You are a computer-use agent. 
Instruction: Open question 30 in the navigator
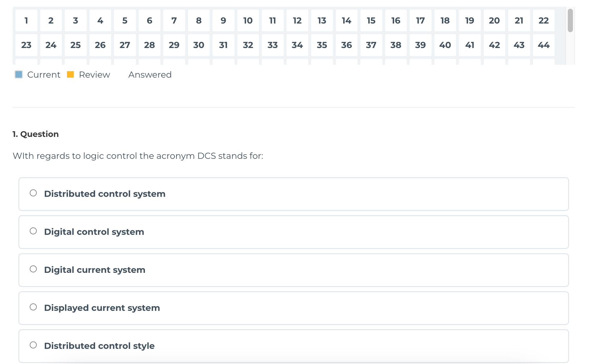click(199, 45)
